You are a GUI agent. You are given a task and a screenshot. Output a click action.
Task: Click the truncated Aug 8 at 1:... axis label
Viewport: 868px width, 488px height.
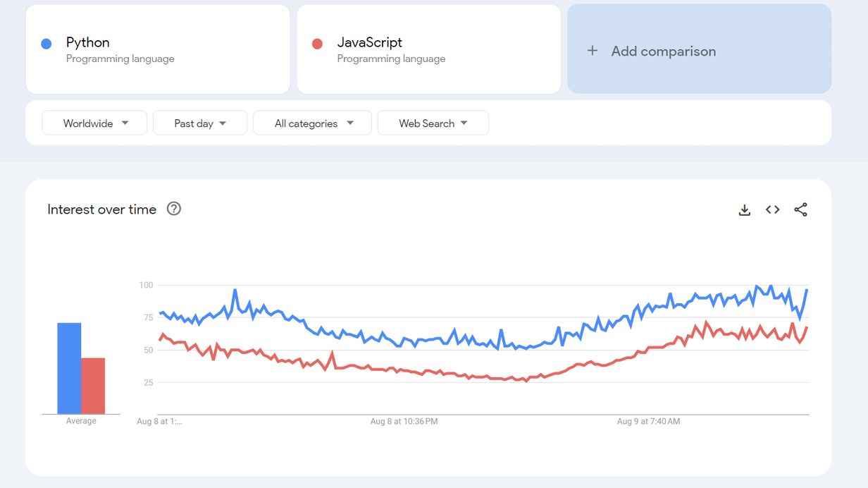click(x=159, y=422)
